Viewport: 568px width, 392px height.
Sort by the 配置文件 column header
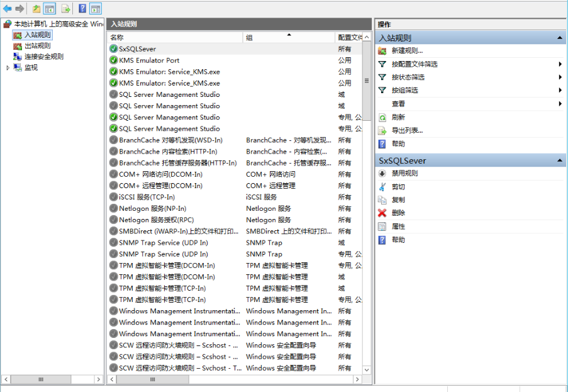(349, 37)
